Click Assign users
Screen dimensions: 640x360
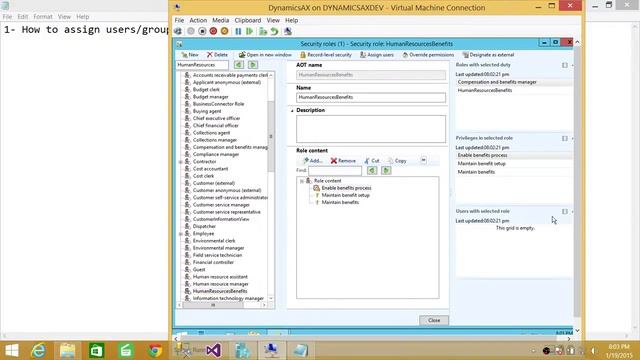click(x=377, y=55)
